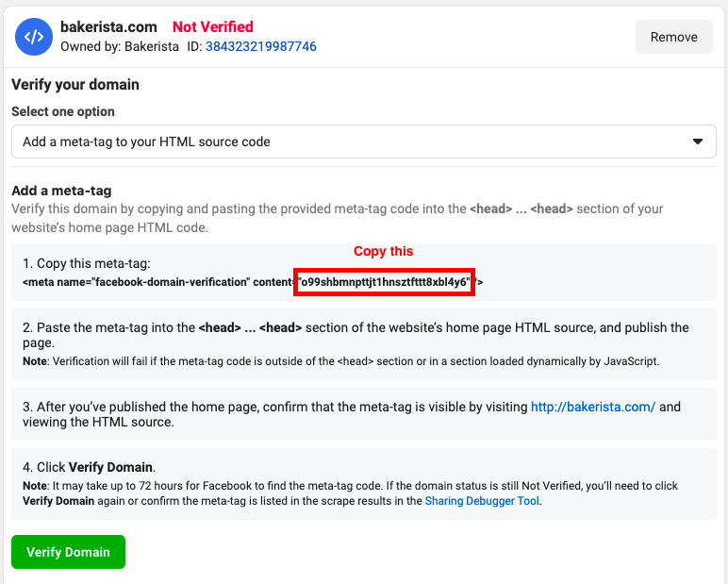The height and width of the screenshot is (584, 728).
Task: Open the verification option dropdown
Action: pyautogui.click(x=364, y=142)
